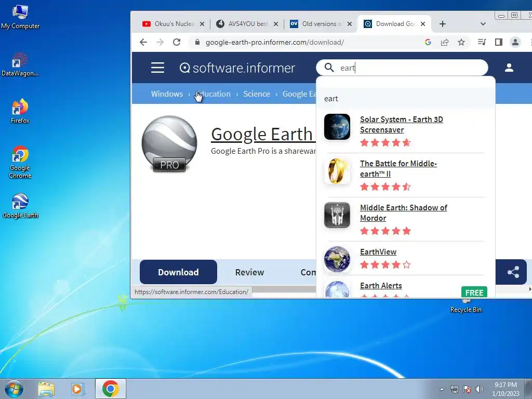
Task: Select the Download tab
Action: 178,272
